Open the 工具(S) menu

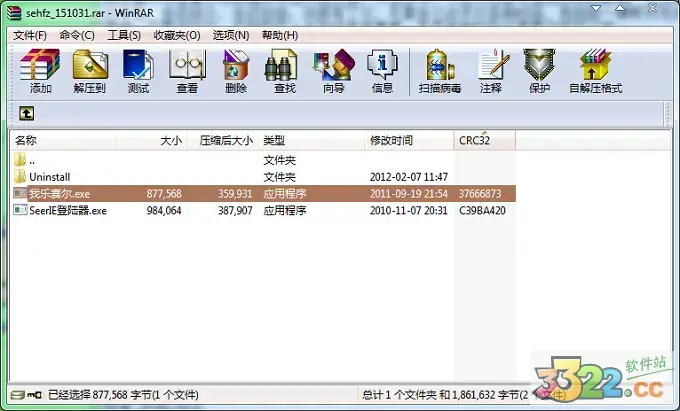pos(124,35)
